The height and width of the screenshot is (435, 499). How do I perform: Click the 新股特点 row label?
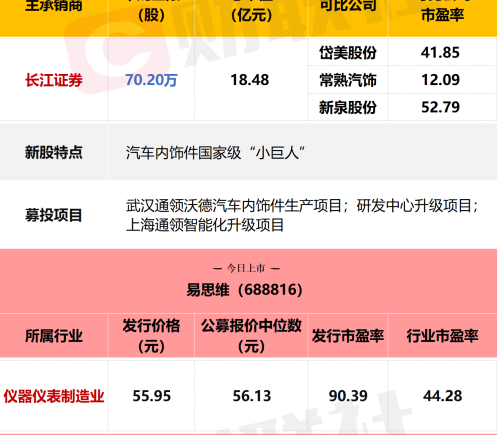(x=54, y=152)
